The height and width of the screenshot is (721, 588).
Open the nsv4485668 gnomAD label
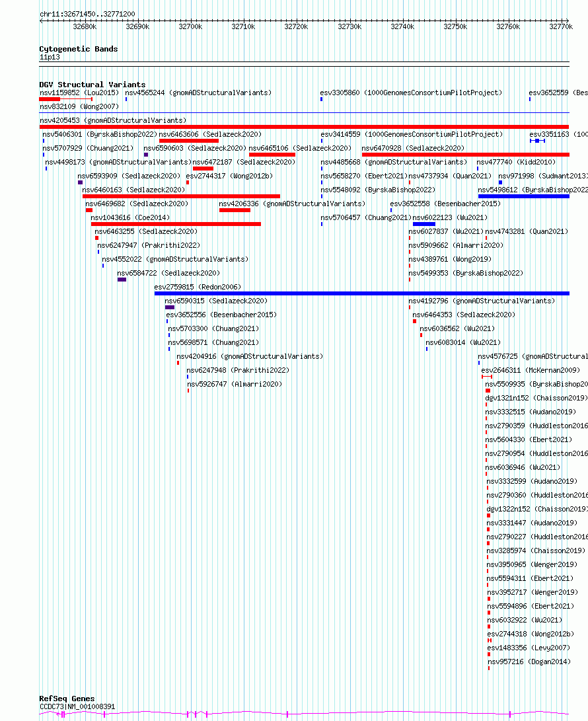click(394, 162)
